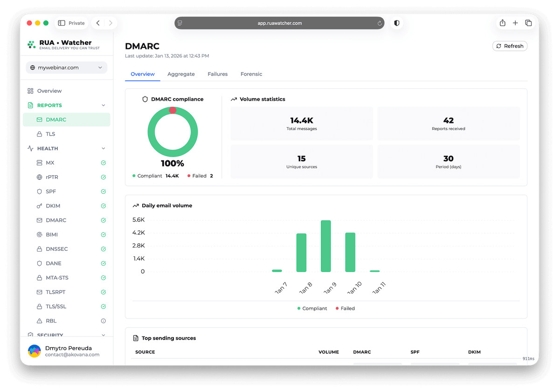Open the DKIM health check
This screenshot has width=559, height=392.
[66, 206]
